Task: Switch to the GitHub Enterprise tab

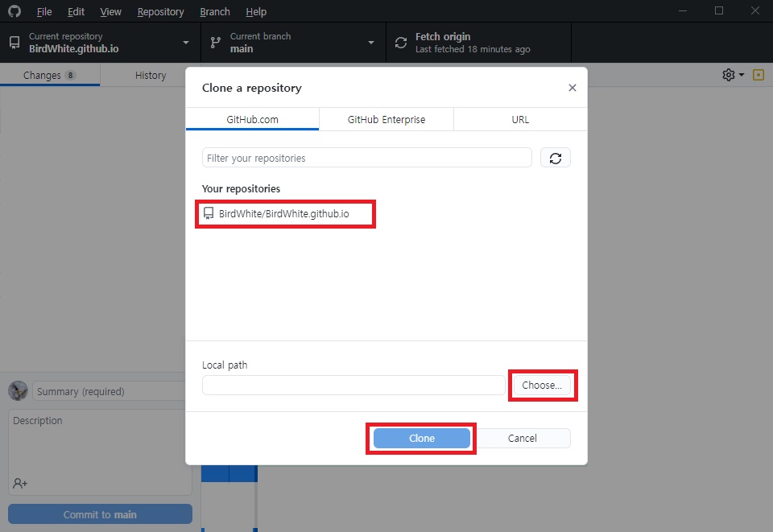Action: click(x=386, y=119)
